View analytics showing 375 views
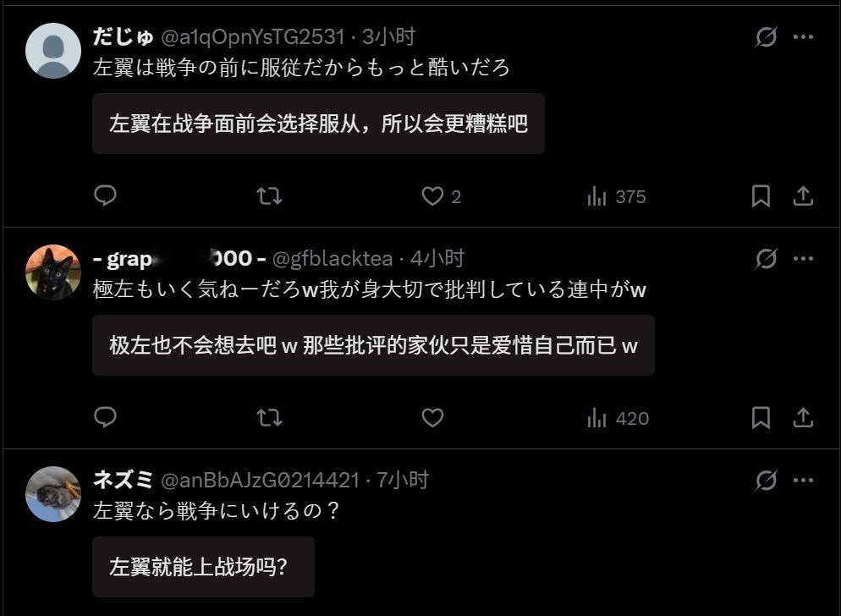This screenshot has height=616, width=841. coord(616,196)
